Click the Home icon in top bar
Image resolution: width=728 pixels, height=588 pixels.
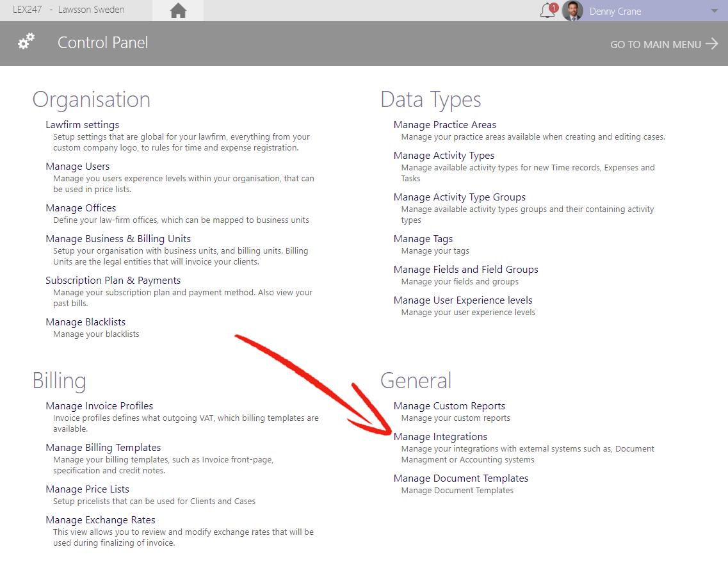[178, 11]
